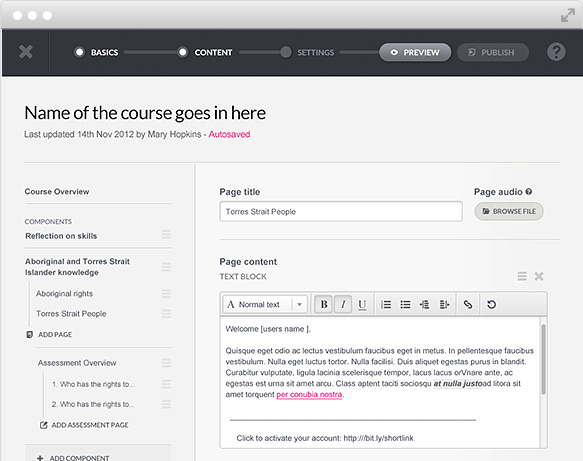583x461 pixels.
Task: Toggle underline formatting
Action: (362, 305)
